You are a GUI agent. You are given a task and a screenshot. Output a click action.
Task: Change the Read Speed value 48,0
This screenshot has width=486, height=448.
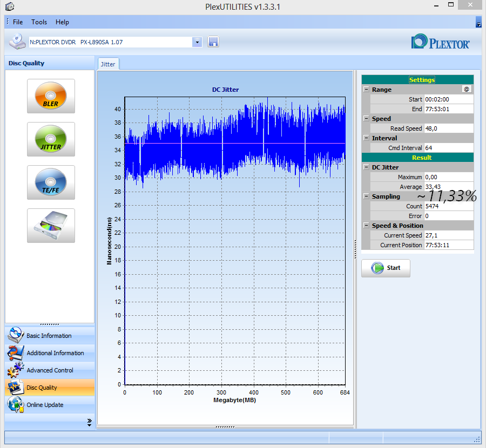tap(449, 128)
